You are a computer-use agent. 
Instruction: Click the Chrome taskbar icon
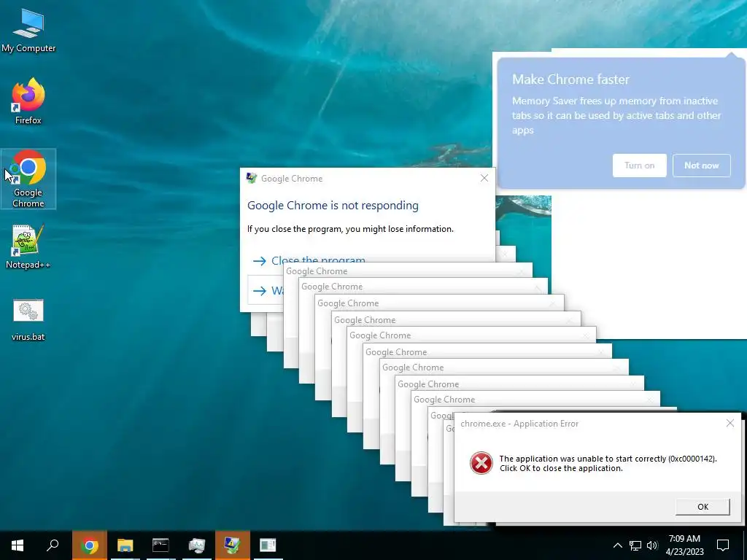pos(89,545)
